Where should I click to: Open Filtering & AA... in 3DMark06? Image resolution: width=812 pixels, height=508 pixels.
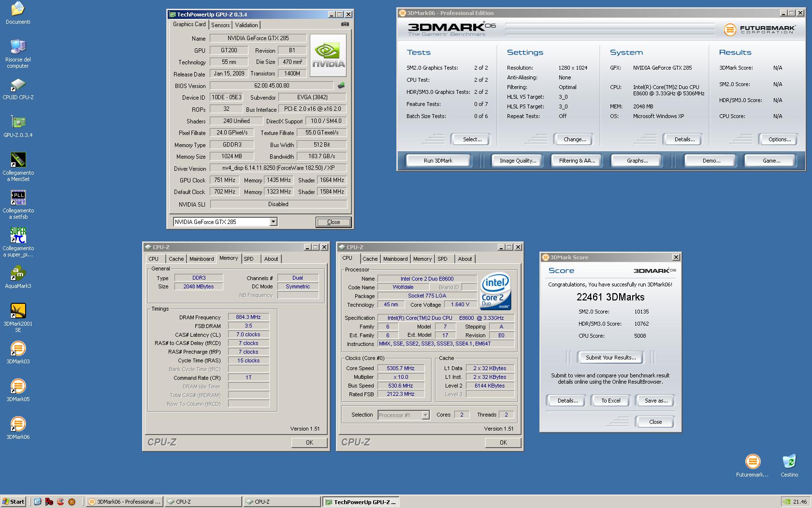click(x=577, y=161)
